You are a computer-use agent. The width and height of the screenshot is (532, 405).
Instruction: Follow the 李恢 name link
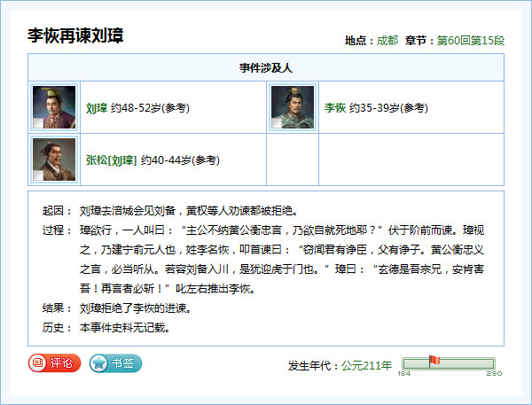click(x=335, y=108)
